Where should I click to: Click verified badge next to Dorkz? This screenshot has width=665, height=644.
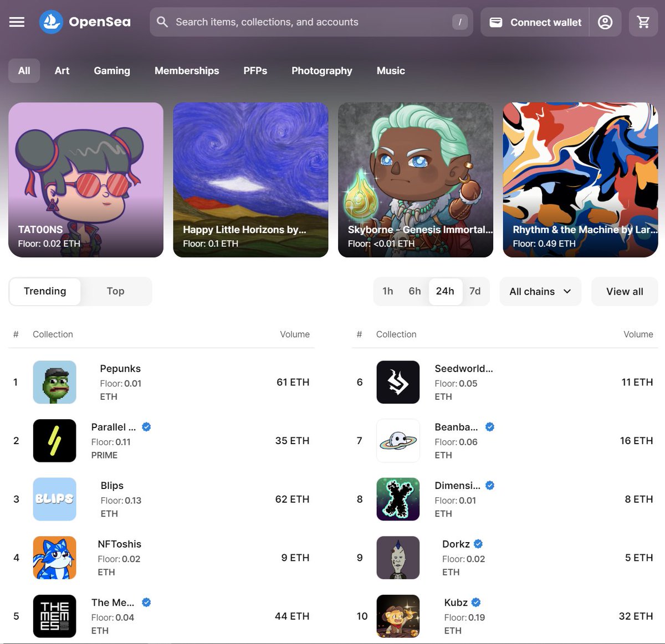tap(478, 544)
